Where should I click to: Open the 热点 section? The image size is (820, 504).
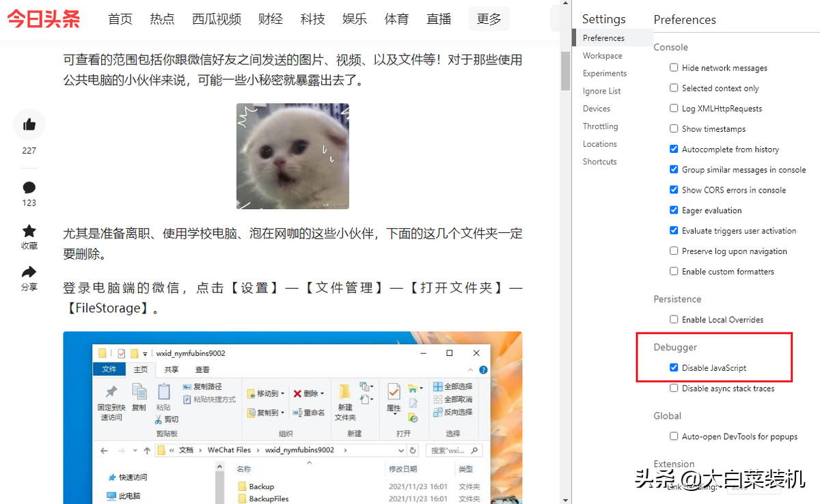point(163,19)
